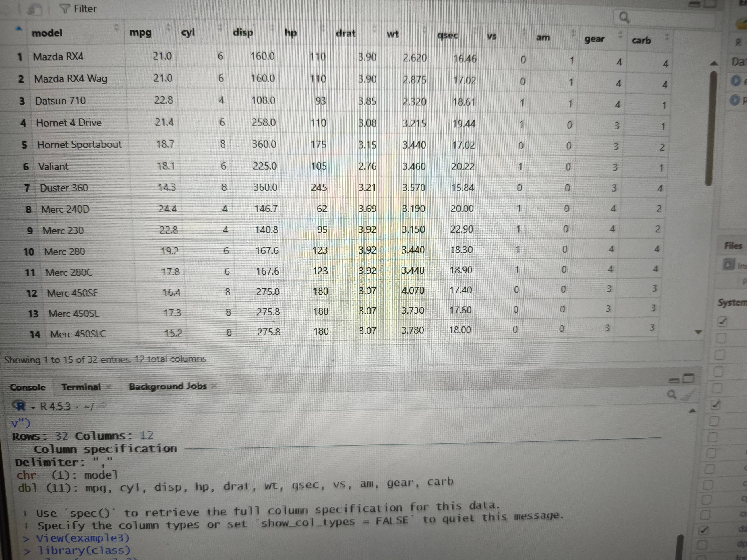Sort by the mpg column arrows
The height and width of the screenshot is (560, 747).
coord(169,27)
